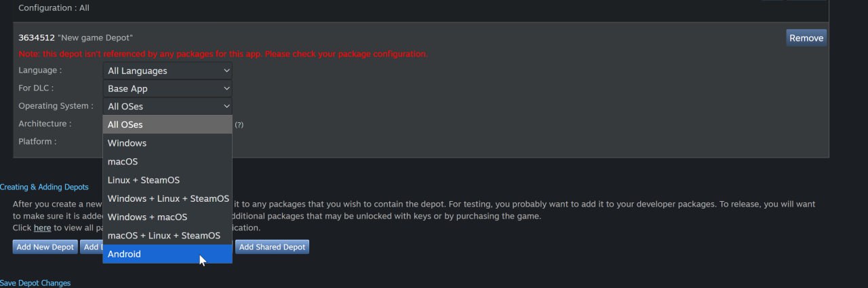Click the Save Depot Changes link
Screen dimensions: 868x288
coord(35,283)
